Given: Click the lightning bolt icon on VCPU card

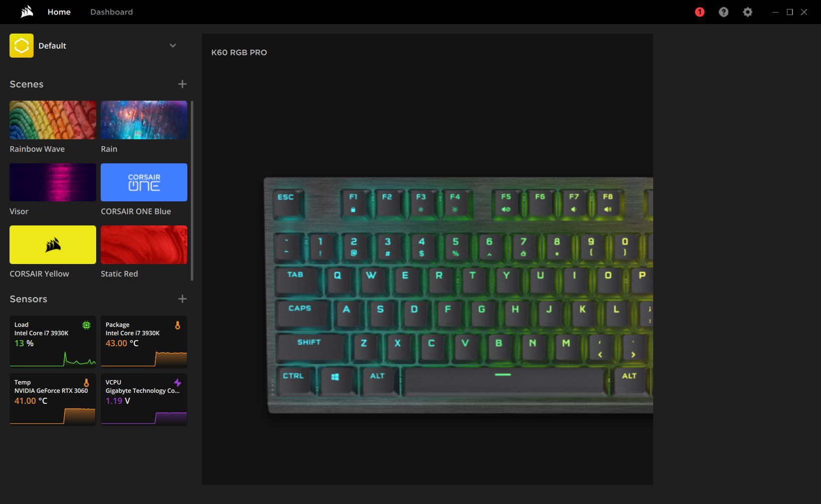Looking at the screenshot, I should pyautogui.click(x=177, y=383).
